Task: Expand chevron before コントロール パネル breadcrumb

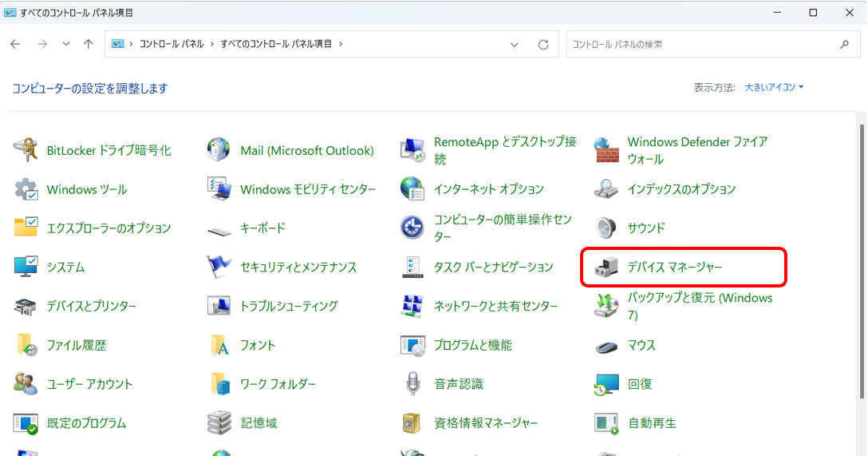Action: (131, 44)
